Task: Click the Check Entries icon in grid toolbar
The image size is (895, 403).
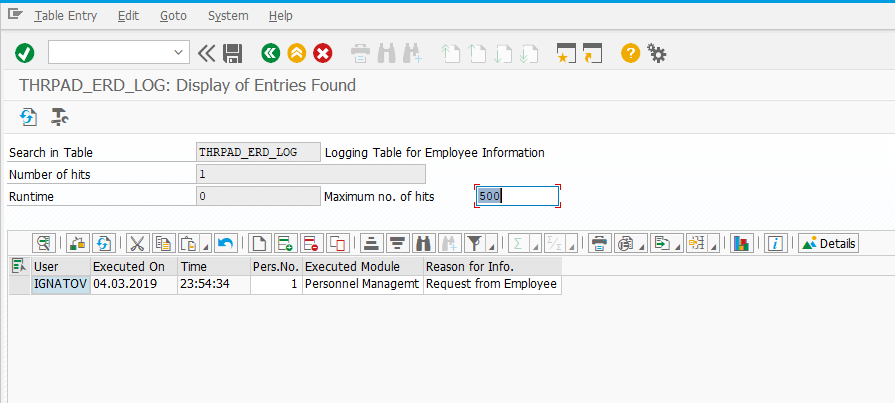Action: 77,244
